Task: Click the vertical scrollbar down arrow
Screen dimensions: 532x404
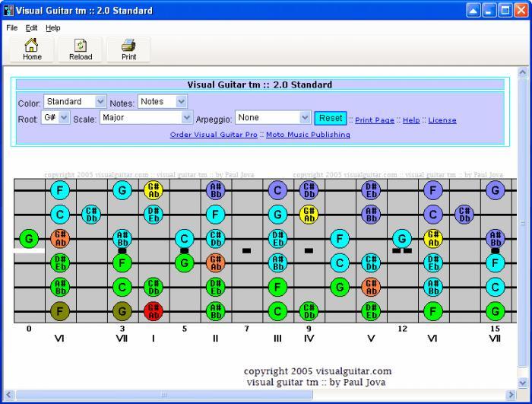Action: point(523,383)
